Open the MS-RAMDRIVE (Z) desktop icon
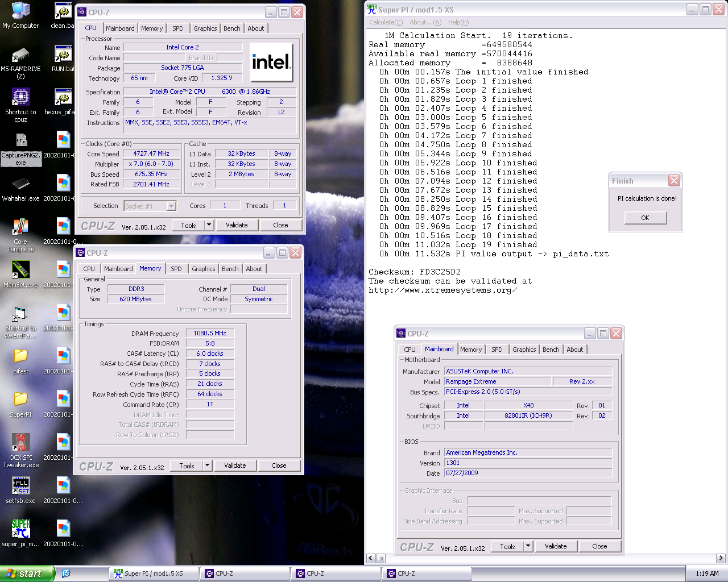 coord(20,63)
